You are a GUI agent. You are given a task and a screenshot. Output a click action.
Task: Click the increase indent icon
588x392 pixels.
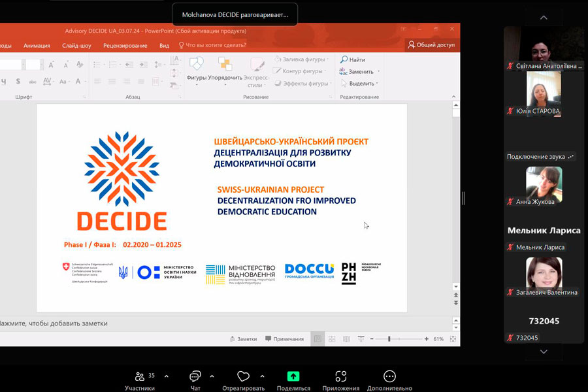143,65
